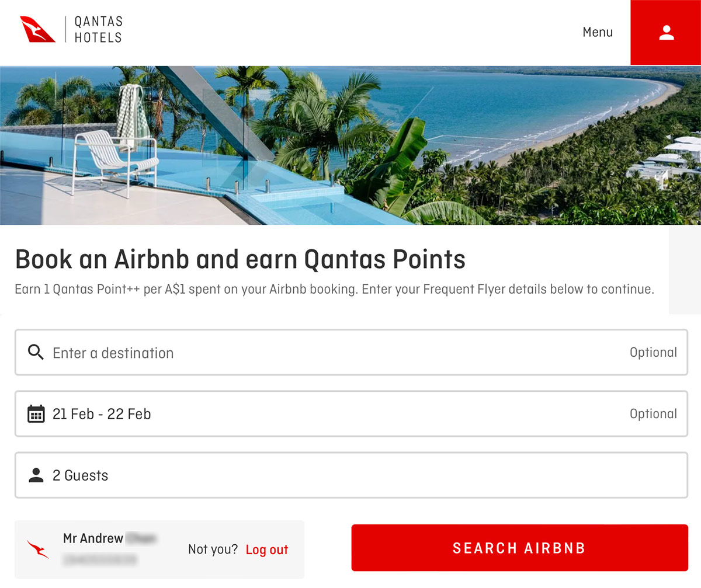The height and width of the screenshot is (588, 701).
Task: Click the calendar icon
Action: click(x=36, y=414)
